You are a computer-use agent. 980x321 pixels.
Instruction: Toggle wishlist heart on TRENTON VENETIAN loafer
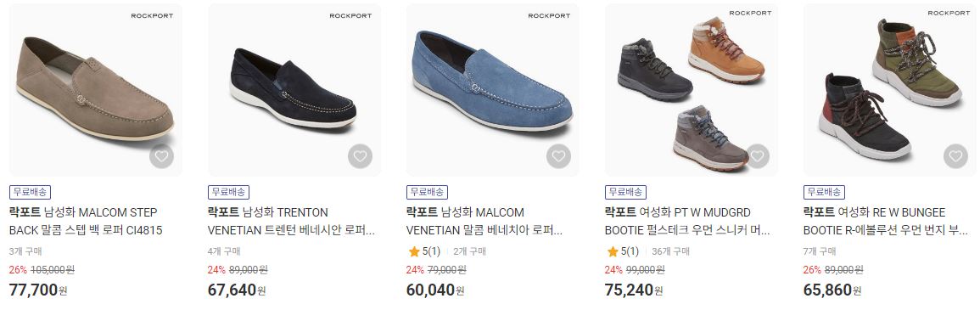pos(360,155)
